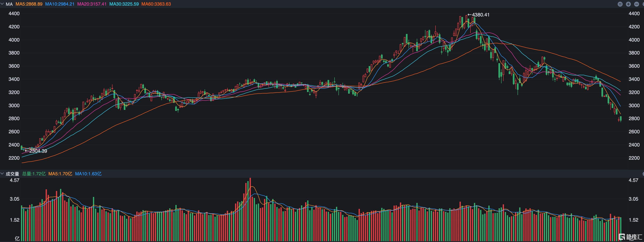The width and height of the screenshot is (644, 242).
Task: Click the volume MA10:1.63亿 label
Action: (x=88, y=174)
